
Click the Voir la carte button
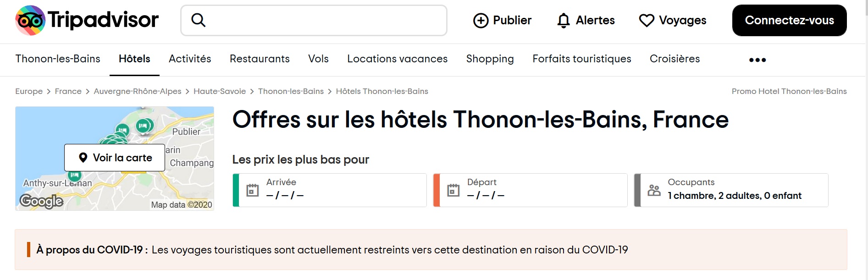[115, 158]
